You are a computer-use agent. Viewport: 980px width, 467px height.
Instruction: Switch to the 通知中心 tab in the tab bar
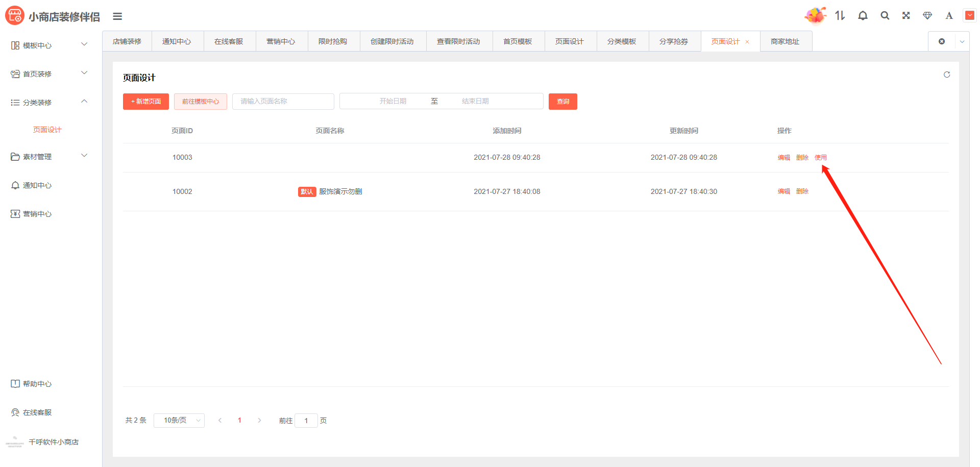[x=177, y=41]
